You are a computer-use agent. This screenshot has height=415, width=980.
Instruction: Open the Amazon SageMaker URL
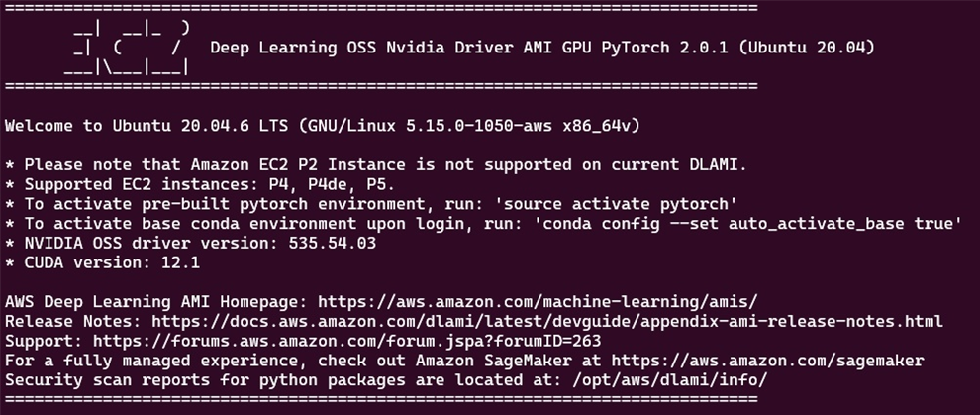[x=767, y=361]
